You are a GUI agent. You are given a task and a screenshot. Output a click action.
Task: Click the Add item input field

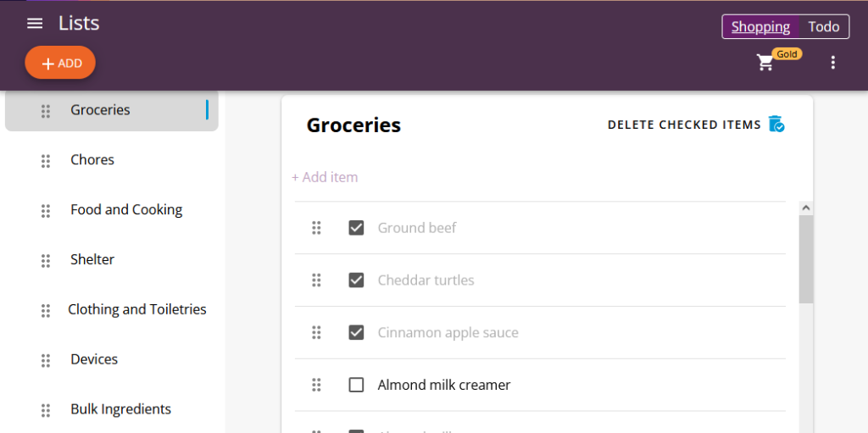(x=325, y=177)
